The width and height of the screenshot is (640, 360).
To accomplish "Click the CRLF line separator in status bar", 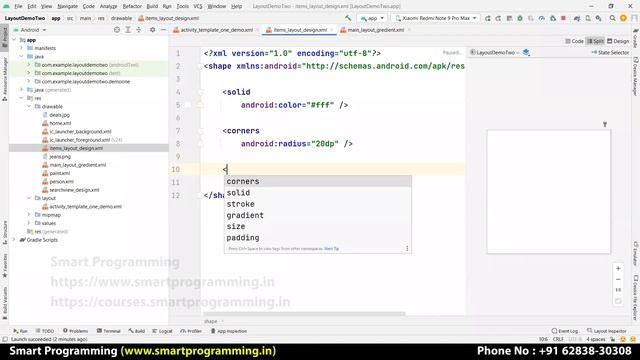I will [558, 339].
